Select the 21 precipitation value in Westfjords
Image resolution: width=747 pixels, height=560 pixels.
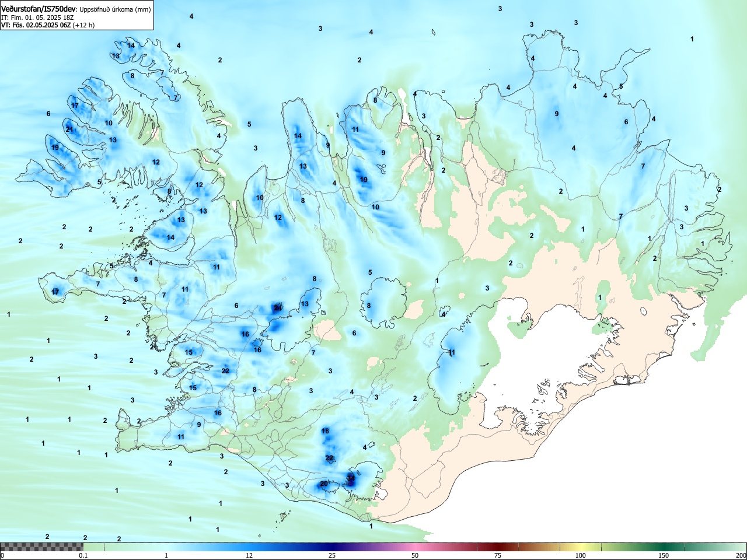point(69,129)
